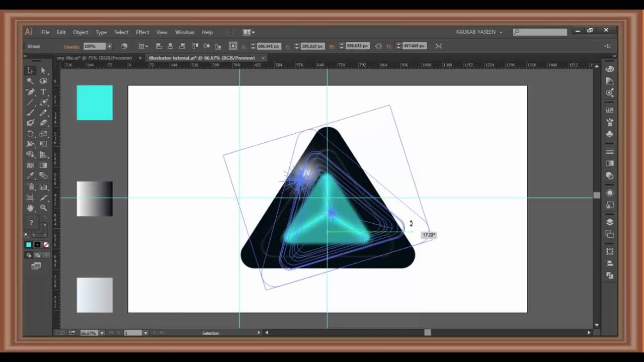Open the Opacity percentage dropdown
This screenshot has width=644, height=362.
pos(109,46)
